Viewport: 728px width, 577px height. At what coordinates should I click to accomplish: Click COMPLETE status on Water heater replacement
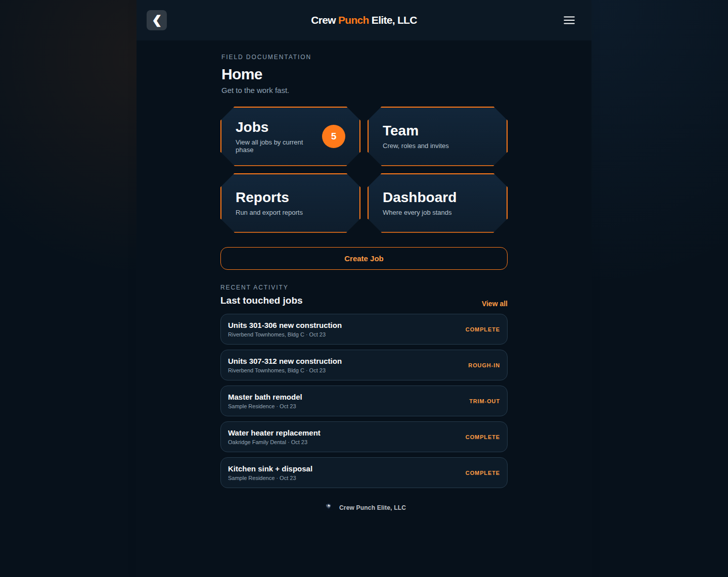coord(482,437)
